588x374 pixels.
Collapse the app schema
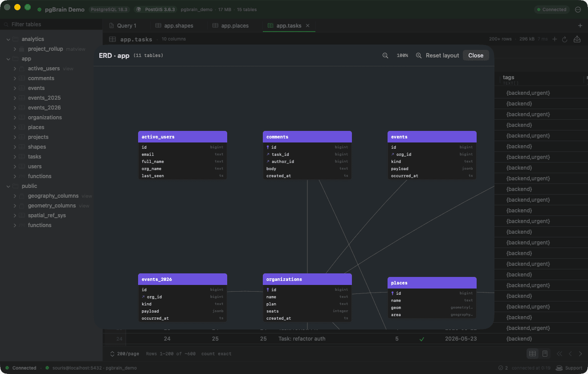pos(8,59)
